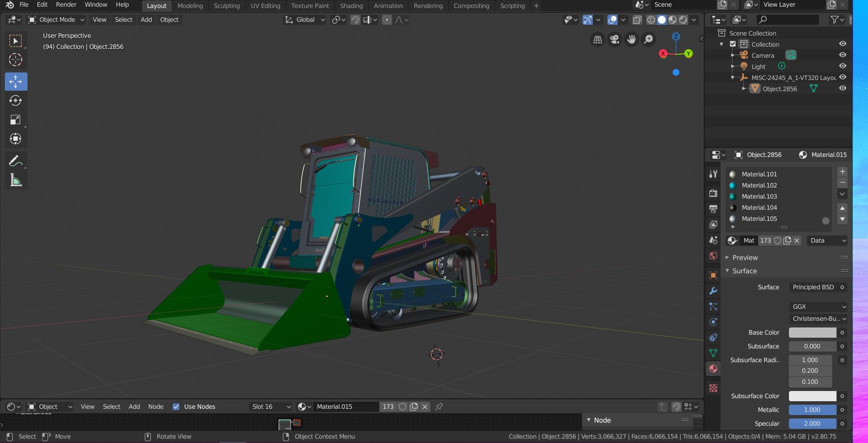
Task: Hide the Camera in viewport
Action: point(842,55)
